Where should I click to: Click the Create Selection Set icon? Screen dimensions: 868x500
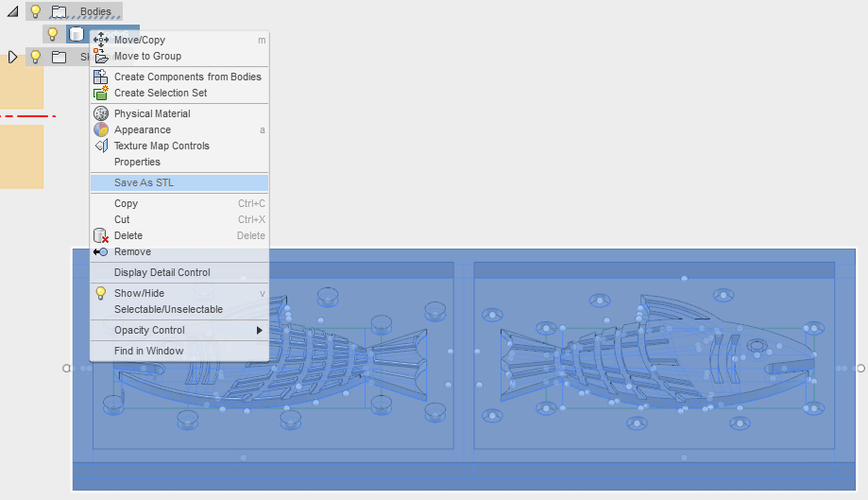tap(101, 93)
